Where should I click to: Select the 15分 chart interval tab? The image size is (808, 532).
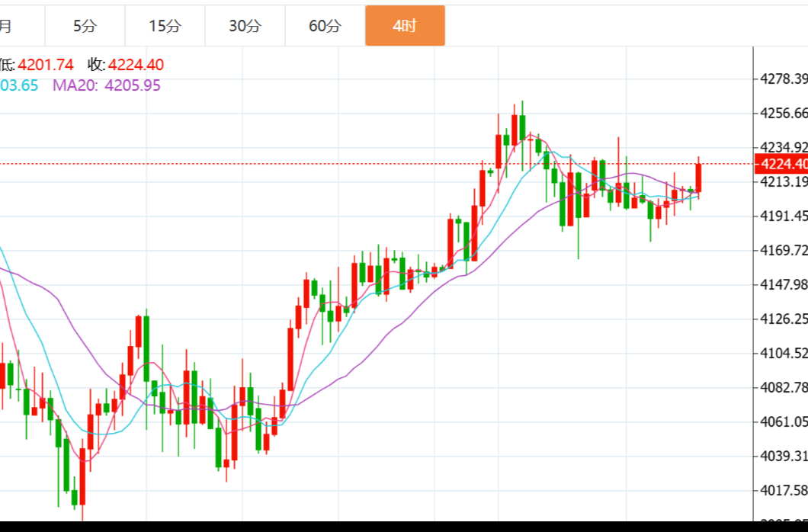[x=165, y=26]
